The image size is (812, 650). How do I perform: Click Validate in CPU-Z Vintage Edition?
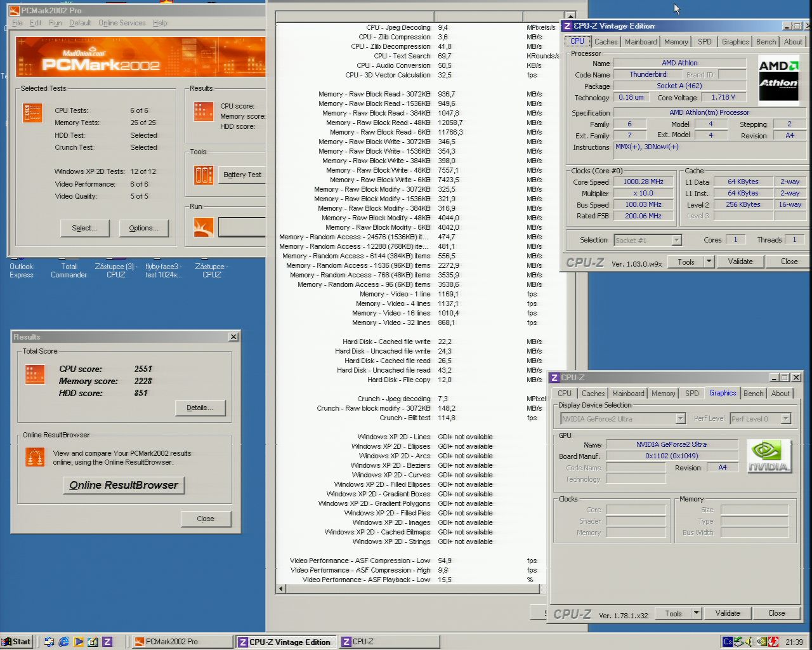coord(740,262)
